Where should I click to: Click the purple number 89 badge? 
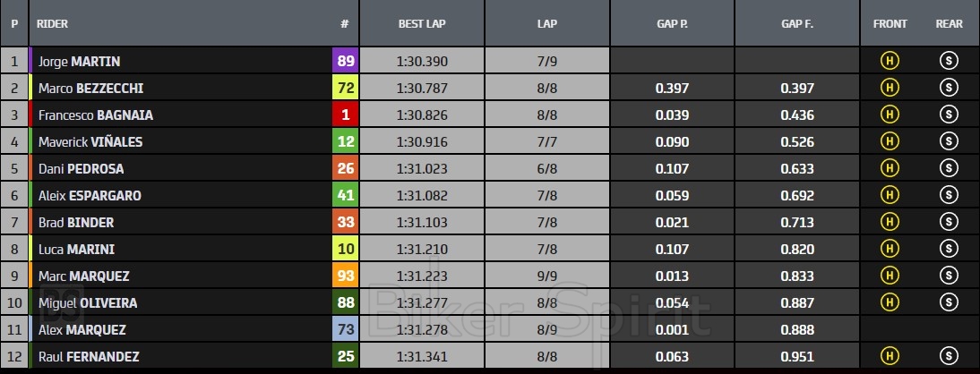coord(345,62)
